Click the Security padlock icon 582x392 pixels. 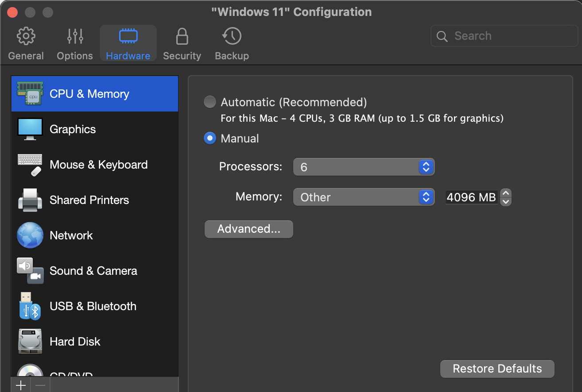tap(182, 36)
